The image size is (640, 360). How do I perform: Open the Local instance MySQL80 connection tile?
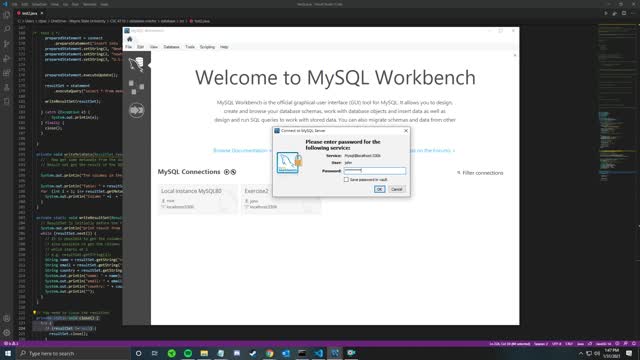(198, 199)
